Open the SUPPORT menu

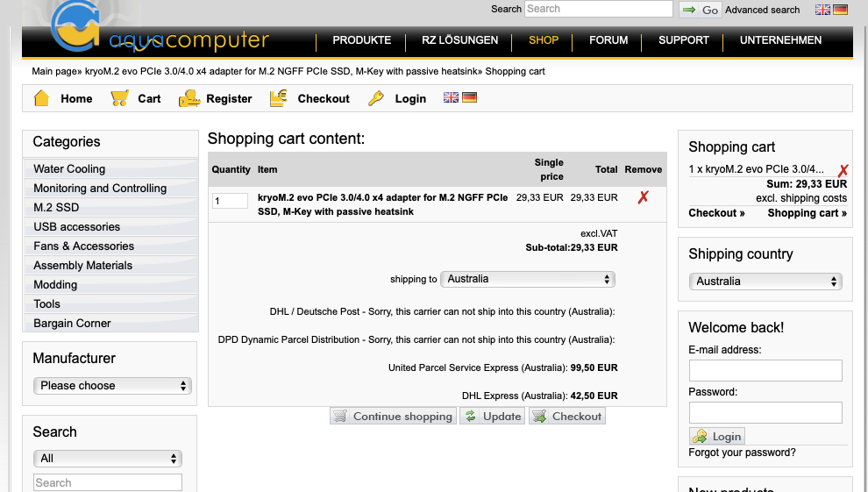click(x=684, y=39)
